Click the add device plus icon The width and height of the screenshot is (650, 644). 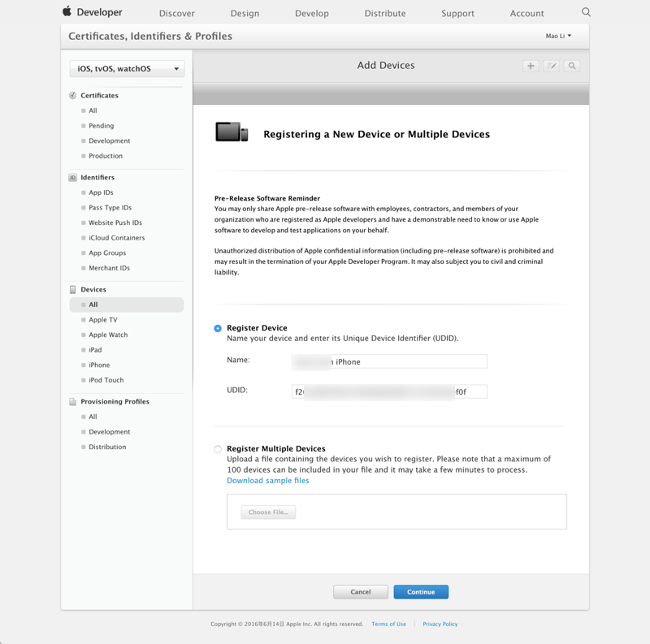pyautogui.click(x=531, y=66)
